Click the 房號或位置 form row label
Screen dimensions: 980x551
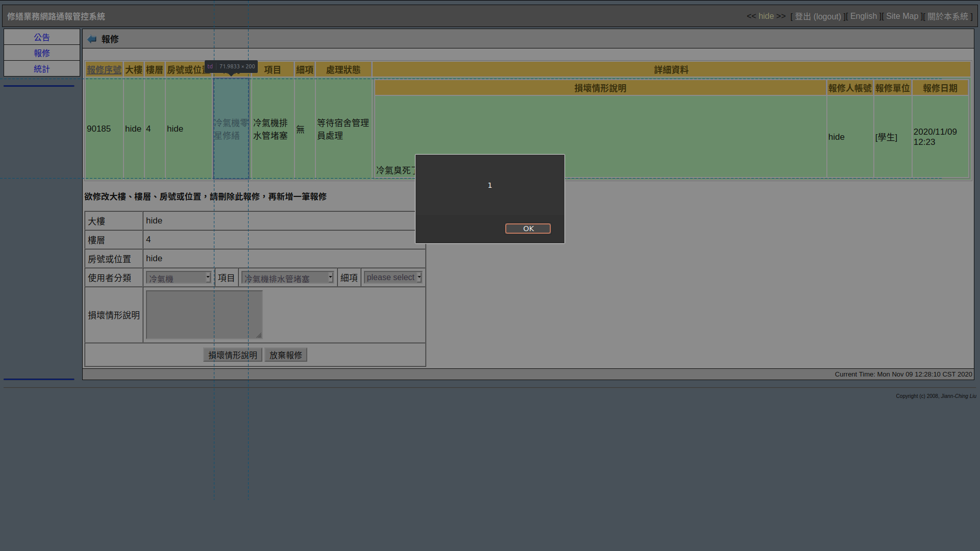[x=109, y=259]
